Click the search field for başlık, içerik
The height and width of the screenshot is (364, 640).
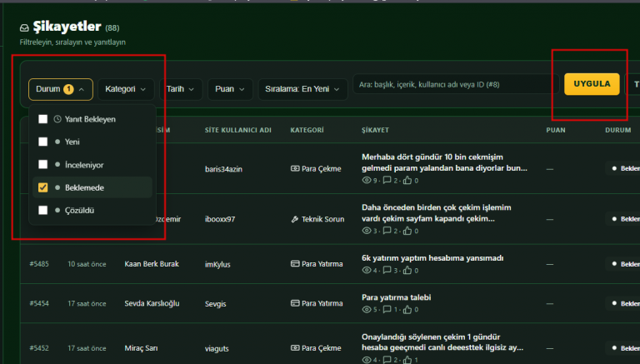pos(456,84)
